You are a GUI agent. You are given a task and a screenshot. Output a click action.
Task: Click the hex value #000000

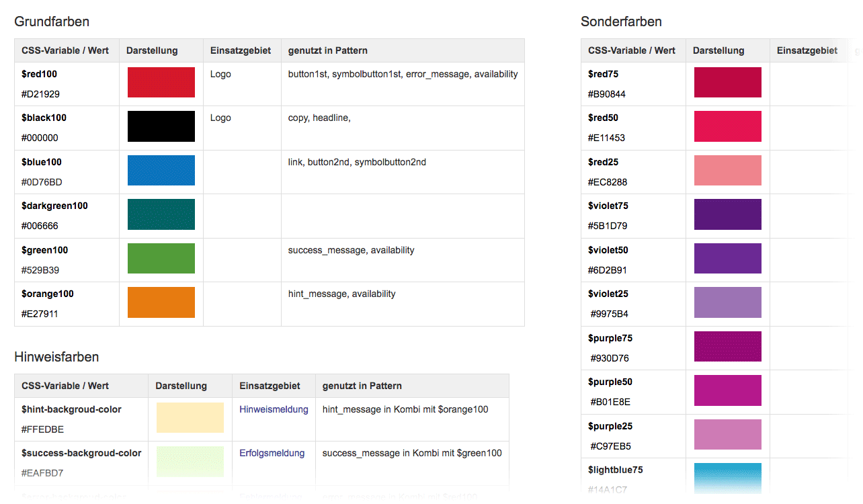tap(40, 138)
